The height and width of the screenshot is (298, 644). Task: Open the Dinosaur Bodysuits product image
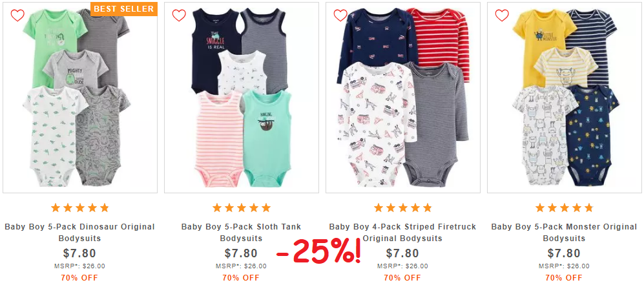tap(80, 98)
